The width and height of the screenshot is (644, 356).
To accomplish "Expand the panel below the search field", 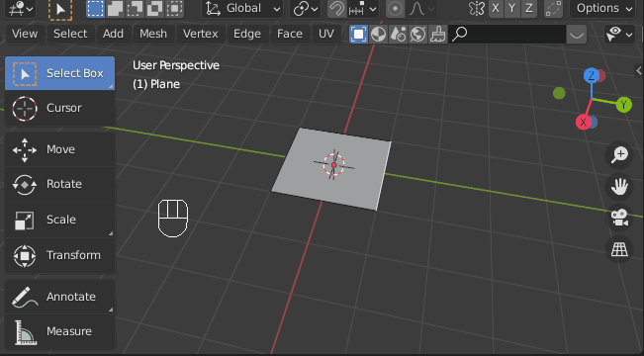I will [x=576, y=34].
